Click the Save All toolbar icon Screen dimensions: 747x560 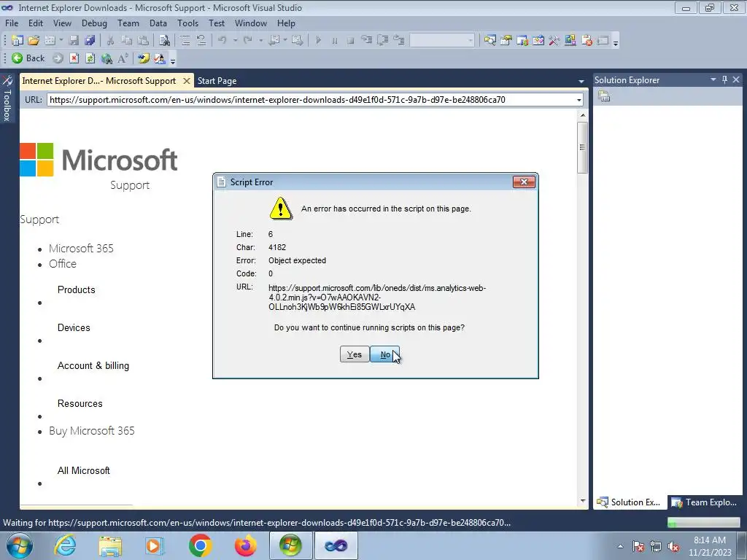pyautogui.click(x=90, y=41)
